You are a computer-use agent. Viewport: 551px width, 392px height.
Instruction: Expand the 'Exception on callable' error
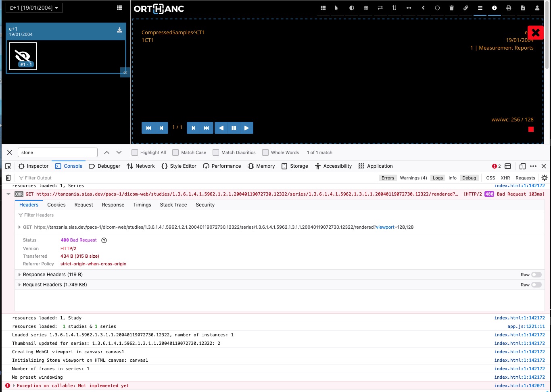pos(14,386)
